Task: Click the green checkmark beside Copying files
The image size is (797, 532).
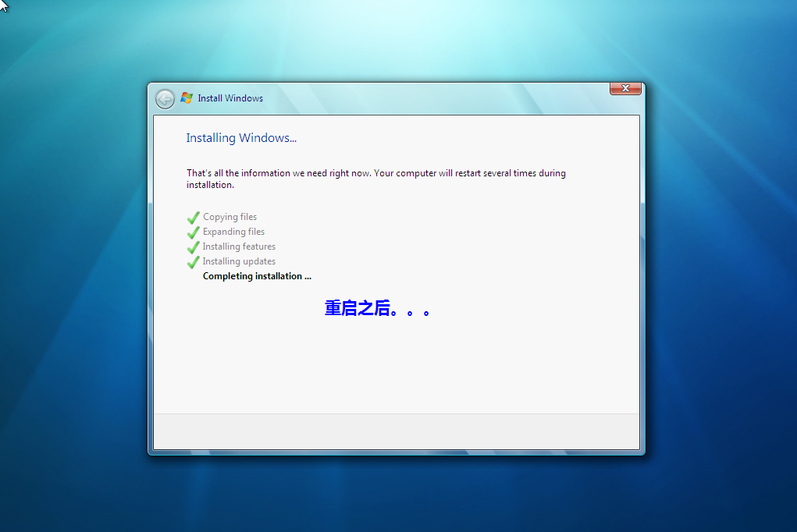Action: 193,218
